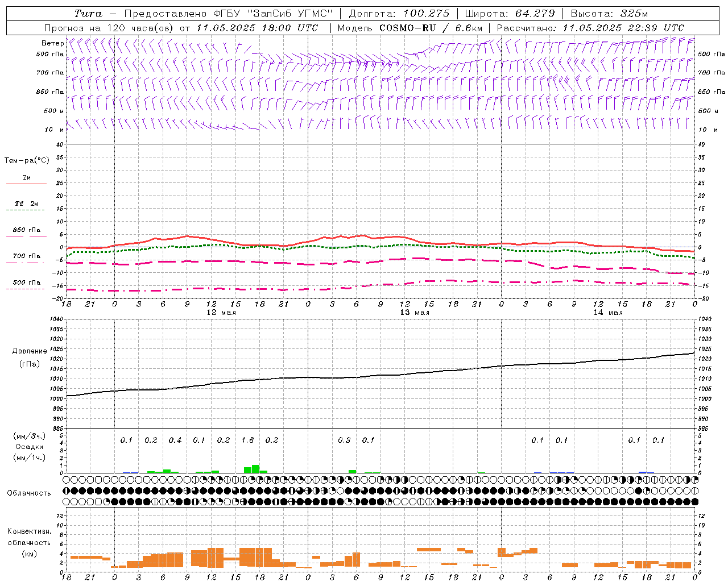Screen dimensions: 728x582
Task: Click the "Широта: 64.279" latitude field
Action: pyautogui.click(x=510, y=14)
